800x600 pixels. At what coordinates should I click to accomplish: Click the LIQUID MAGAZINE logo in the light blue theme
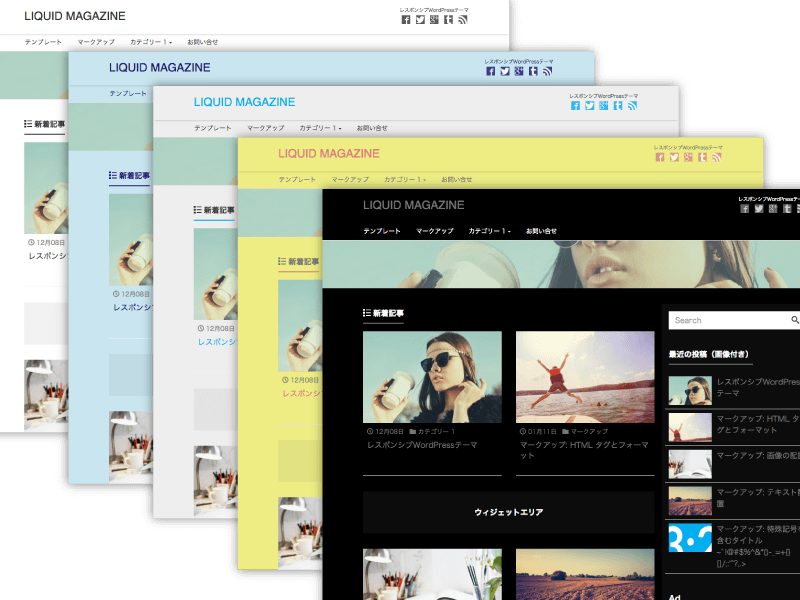pyautogui.click(x=160, y=67)
